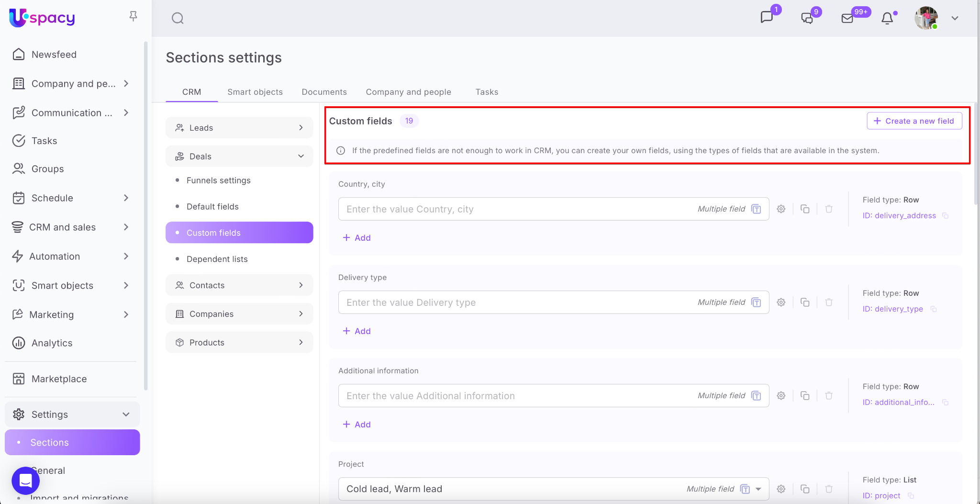This screenshot has height=504, width=980.
Task: Click Create a new field button
Action: [914, 121]
